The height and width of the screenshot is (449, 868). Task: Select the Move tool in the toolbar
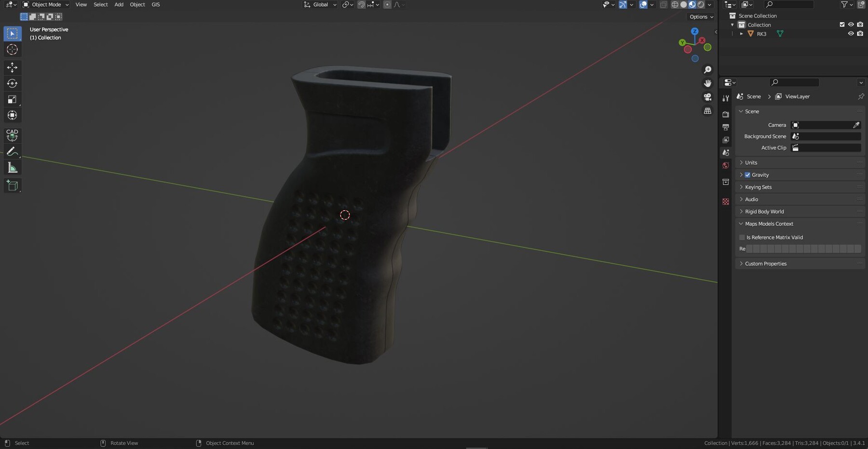(12, 68)
